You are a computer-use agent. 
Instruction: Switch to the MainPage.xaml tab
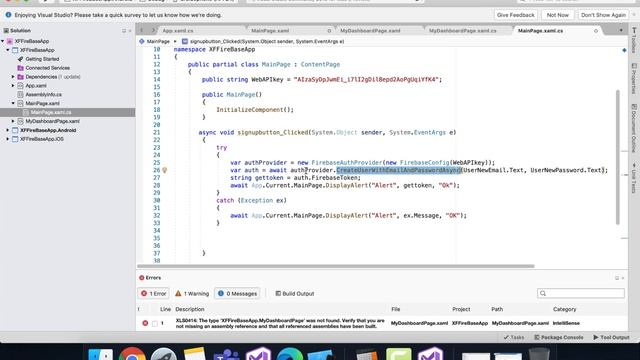[270, 31]
